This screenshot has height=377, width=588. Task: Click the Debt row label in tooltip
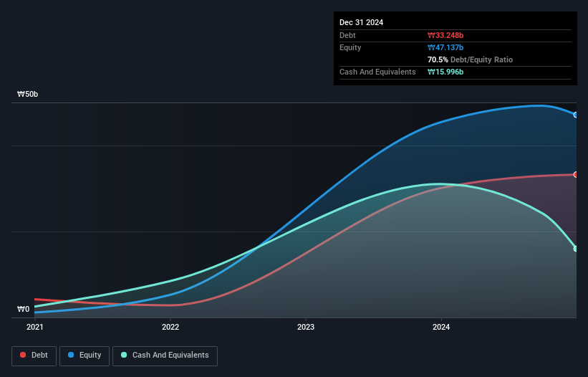[347, 35]
